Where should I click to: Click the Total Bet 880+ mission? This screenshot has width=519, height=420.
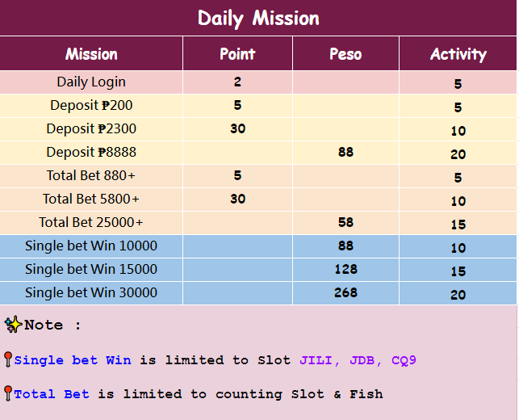pos(91,176)
